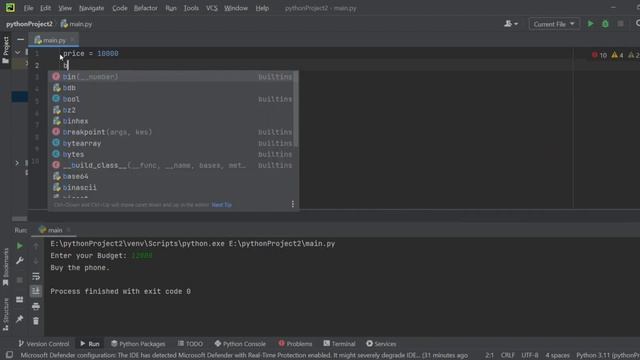Toggle scroll to end in Run console

(x=36, y=291)
